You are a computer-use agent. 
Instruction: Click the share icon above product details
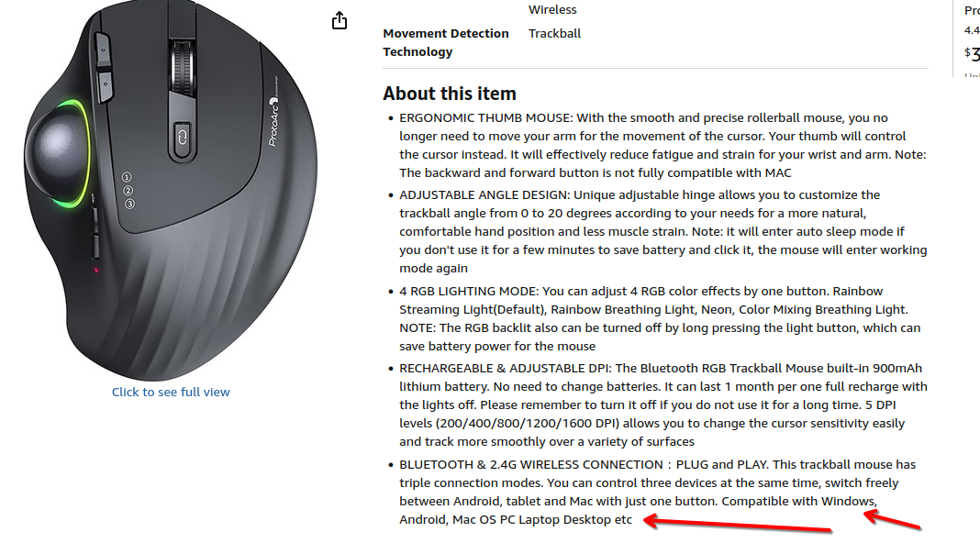(340, 19)
